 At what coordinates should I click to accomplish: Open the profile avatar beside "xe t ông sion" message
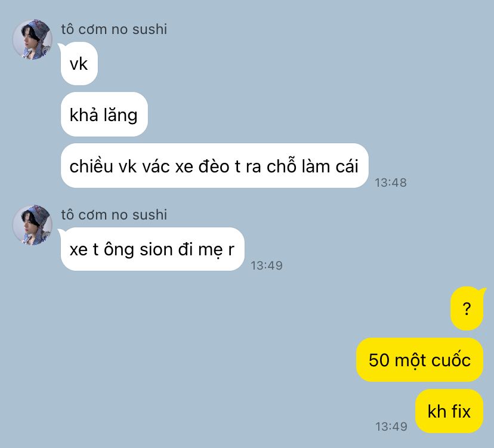pyautogui.click(x=32, y=225)
